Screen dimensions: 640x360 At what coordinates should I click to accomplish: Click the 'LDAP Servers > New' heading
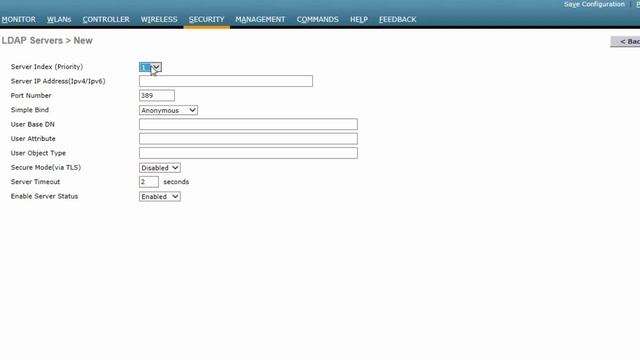tap(47, 40)
